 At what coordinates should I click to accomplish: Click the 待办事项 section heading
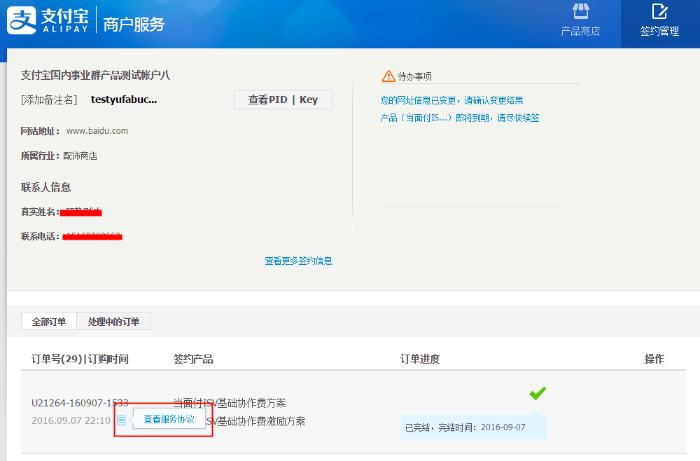pos(415,76)
